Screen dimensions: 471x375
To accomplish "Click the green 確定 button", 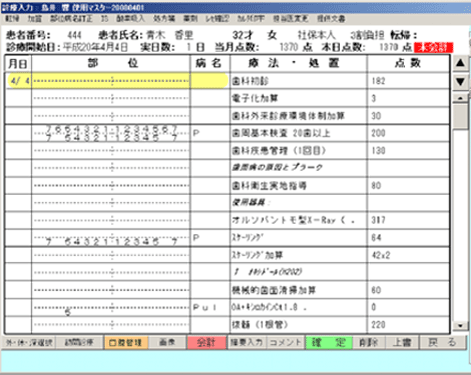I will click(329, 342).
